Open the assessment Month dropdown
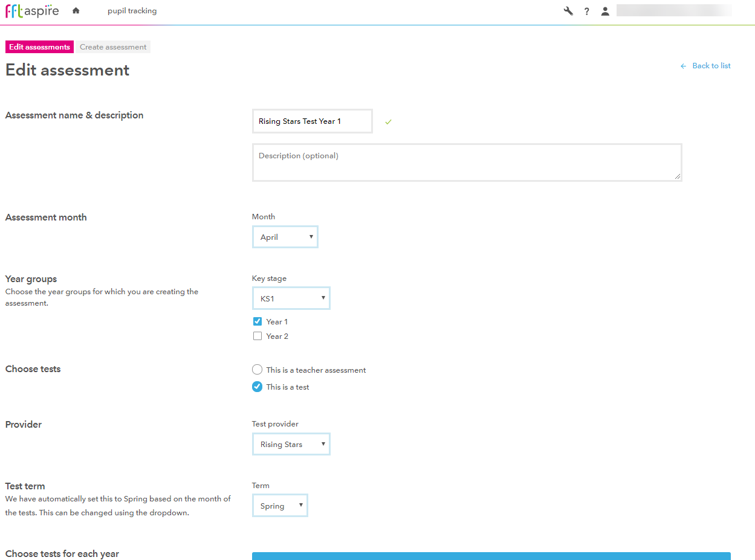The height and width of the screenshot is (560, 755). click(285, 236)
